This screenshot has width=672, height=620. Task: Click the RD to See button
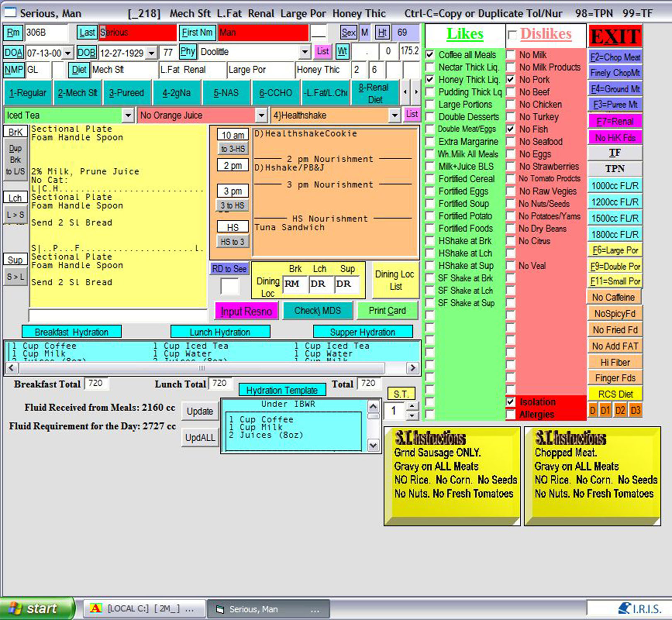pos(229,269)
